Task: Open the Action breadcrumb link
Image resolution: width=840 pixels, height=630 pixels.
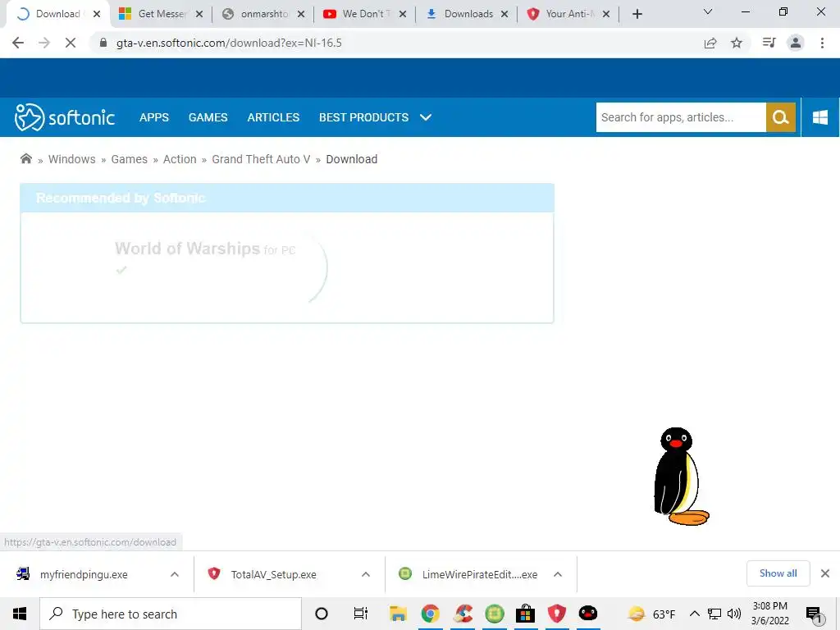Action: pyautogui.click(x=180, y=159)
